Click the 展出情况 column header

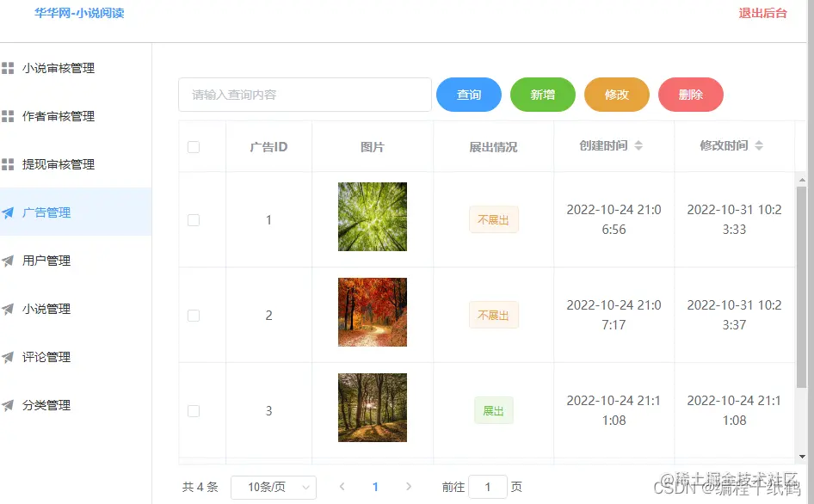pos(493,147)
